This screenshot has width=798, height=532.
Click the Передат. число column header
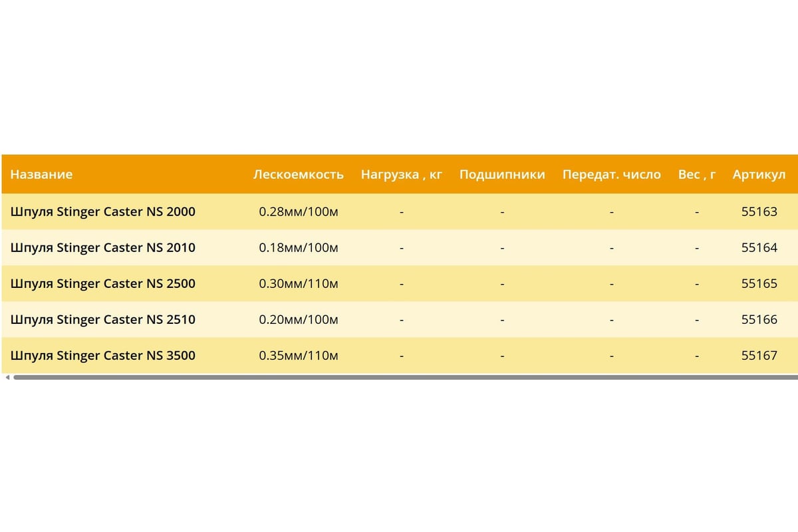point(612,174)
